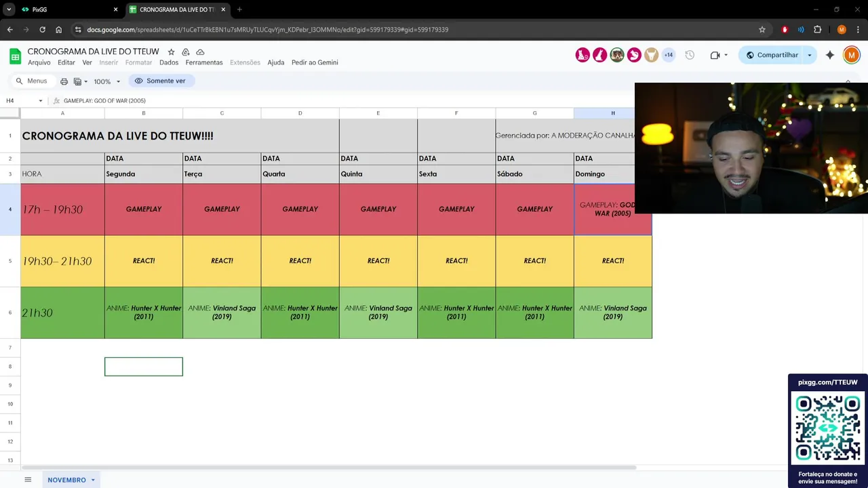The height and width of the screenshot is (488, 868).
Task: Click the tan ox viewer avatar
Action: (651, 55)
